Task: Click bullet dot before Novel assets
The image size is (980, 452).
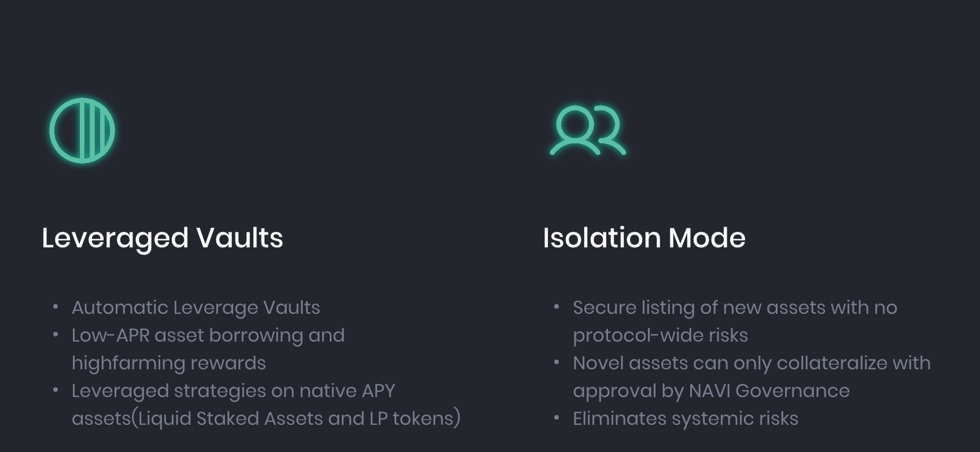Action: [x=557, y=362]
